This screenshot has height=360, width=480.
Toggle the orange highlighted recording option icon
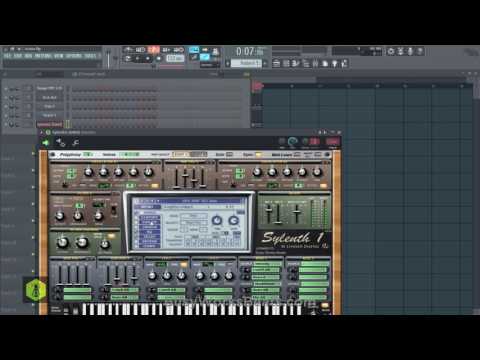click(154, 50)
